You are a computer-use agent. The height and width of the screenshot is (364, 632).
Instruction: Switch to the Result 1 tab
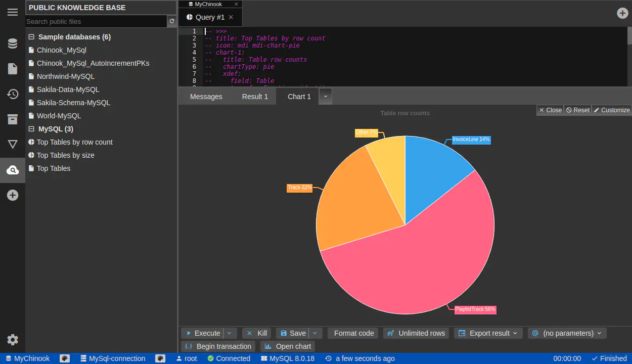click(x=255, y=97)
